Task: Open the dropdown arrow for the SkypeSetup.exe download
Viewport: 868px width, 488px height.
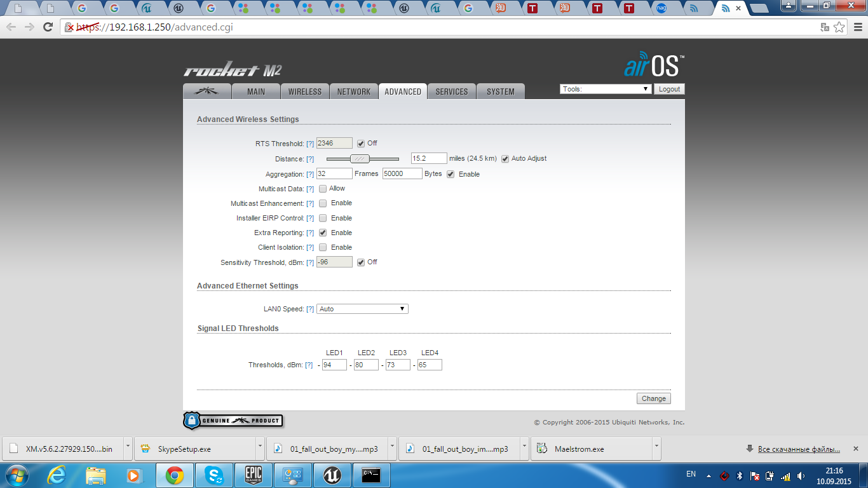Action: point(261,448)
